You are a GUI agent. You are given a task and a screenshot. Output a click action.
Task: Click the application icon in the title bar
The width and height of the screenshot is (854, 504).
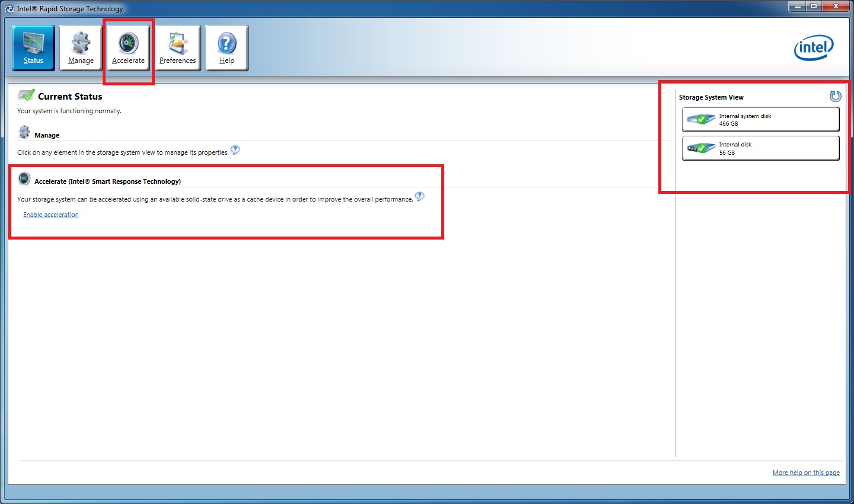(9, 8)
